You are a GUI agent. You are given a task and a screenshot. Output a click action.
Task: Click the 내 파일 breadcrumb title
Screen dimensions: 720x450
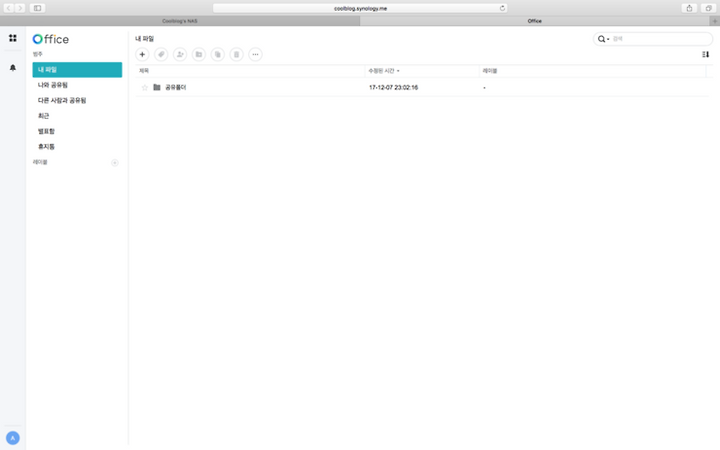145,39
